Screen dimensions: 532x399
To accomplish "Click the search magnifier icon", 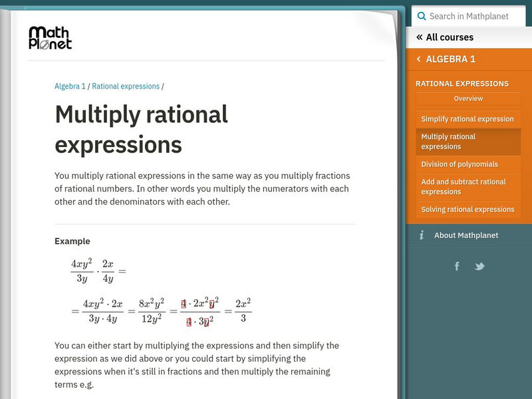I will 422,15.
